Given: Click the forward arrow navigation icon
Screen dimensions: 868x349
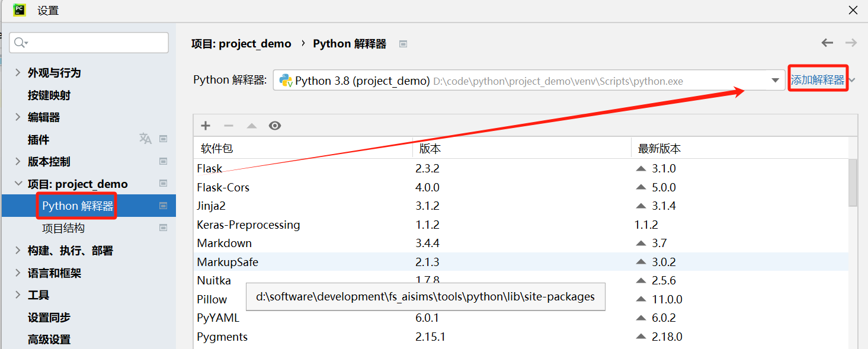Looking at the screenshot, I should (851, 43).
